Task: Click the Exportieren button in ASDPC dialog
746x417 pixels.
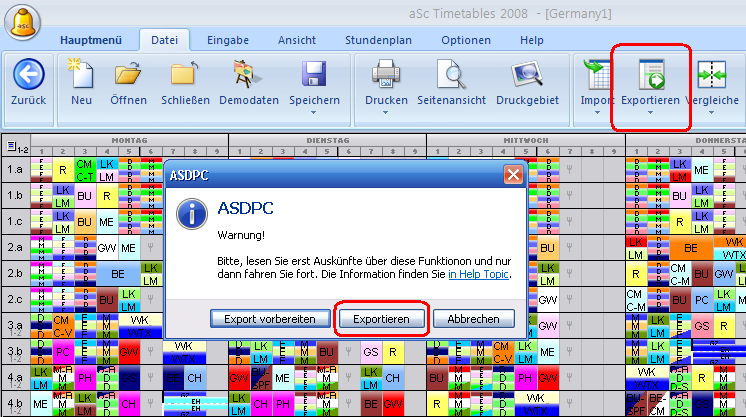Action: point(381,319)
